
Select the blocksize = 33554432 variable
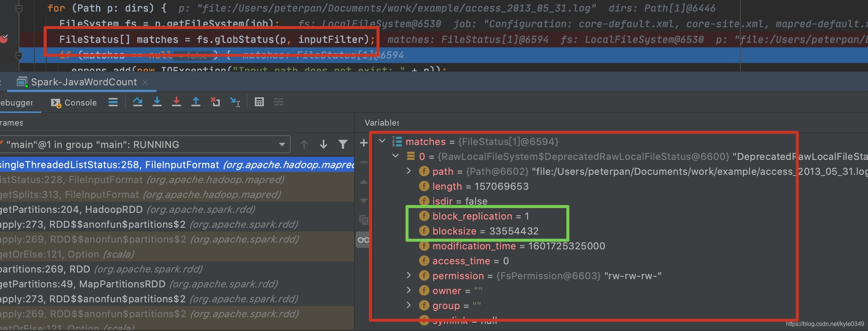click(479, 231)
